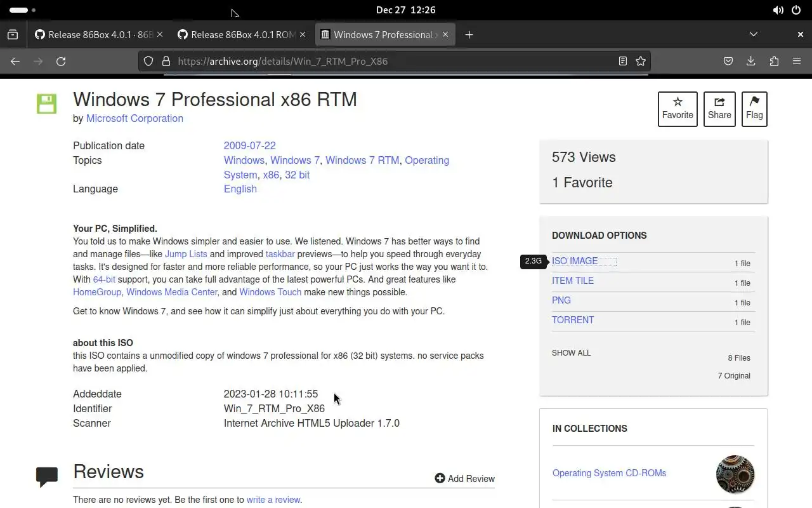
Task: Open the TORRENT download option
Action: (x=573, y=320)
